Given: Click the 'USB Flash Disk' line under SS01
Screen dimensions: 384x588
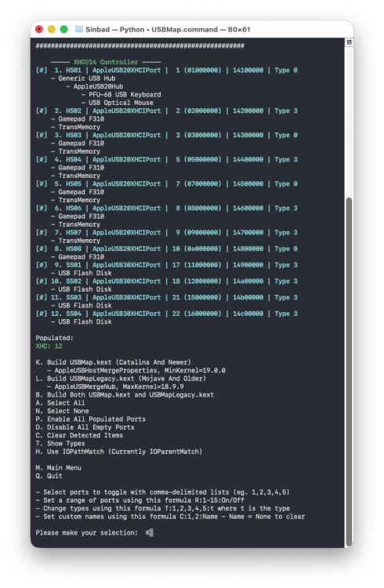Looking at the screenshot, I should [82, 273].
